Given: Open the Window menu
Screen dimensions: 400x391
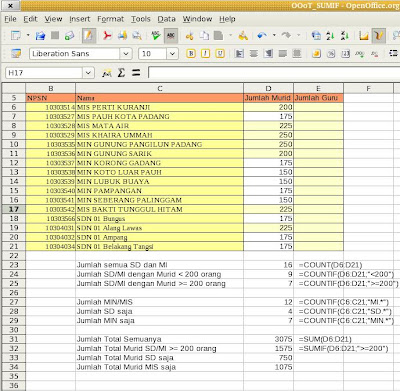Looking at the screenshot, I should click(197, 19).
